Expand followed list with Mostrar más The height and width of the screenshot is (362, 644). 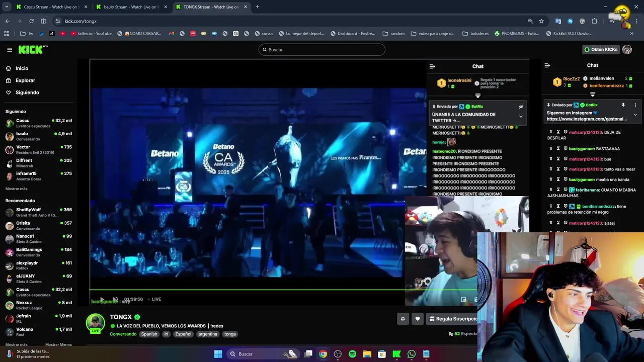(16, 189)
